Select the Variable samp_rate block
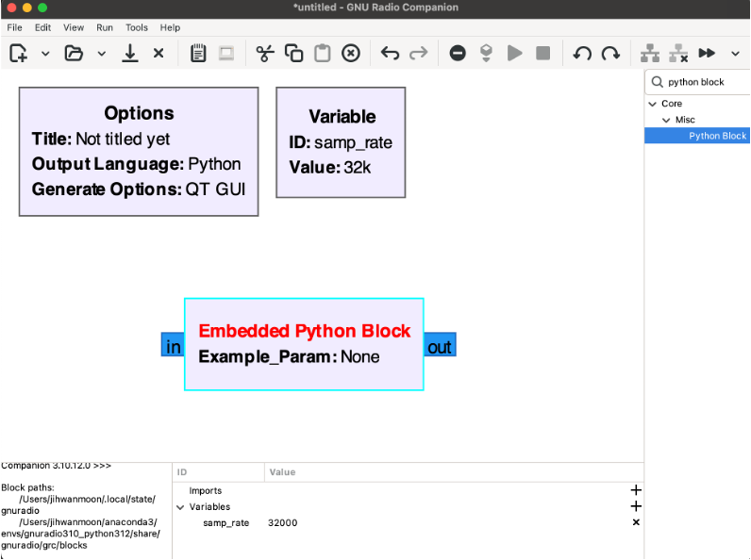This screenshot has height=560, width=751. [x=341, y=142]
